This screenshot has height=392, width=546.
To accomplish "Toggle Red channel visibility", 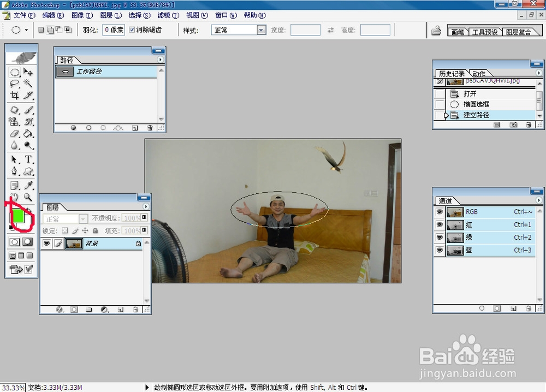I will [440, 224].
